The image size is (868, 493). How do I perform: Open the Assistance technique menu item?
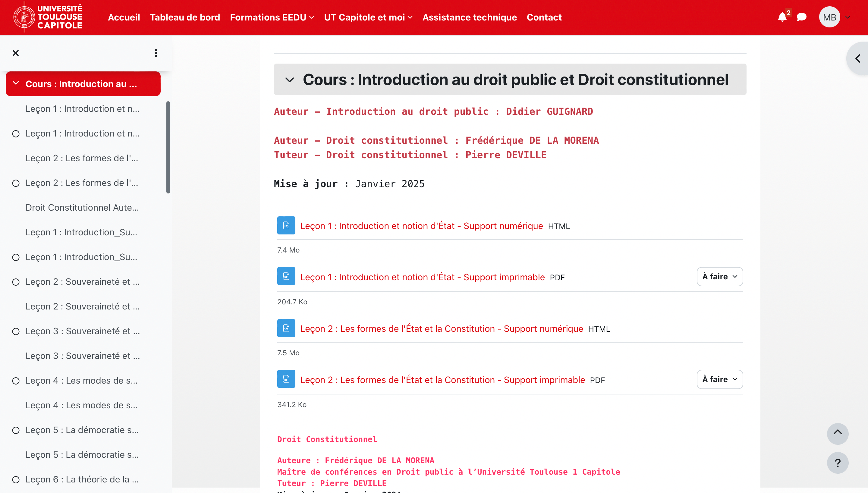pos(469,17)
